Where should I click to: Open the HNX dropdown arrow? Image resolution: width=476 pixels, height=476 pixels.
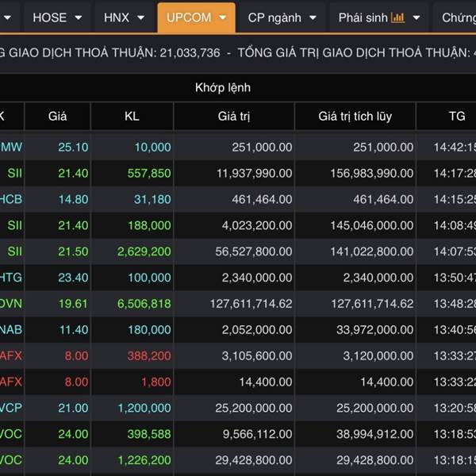pyautogui.click(x=140, y=17)
